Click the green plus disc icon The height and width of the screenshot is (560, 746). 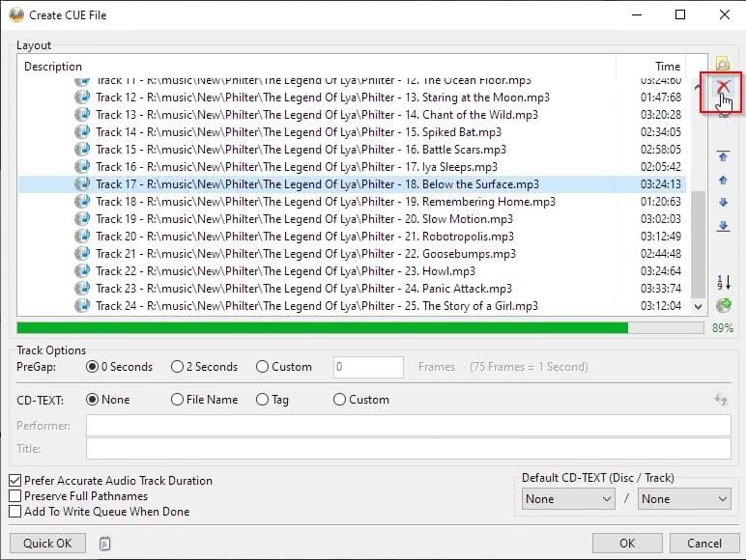coord(723,305)
